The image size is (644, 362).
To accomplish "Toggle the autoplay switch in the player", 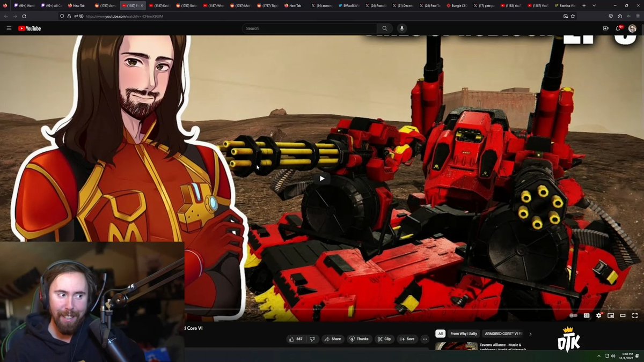I will pos(573,315).
